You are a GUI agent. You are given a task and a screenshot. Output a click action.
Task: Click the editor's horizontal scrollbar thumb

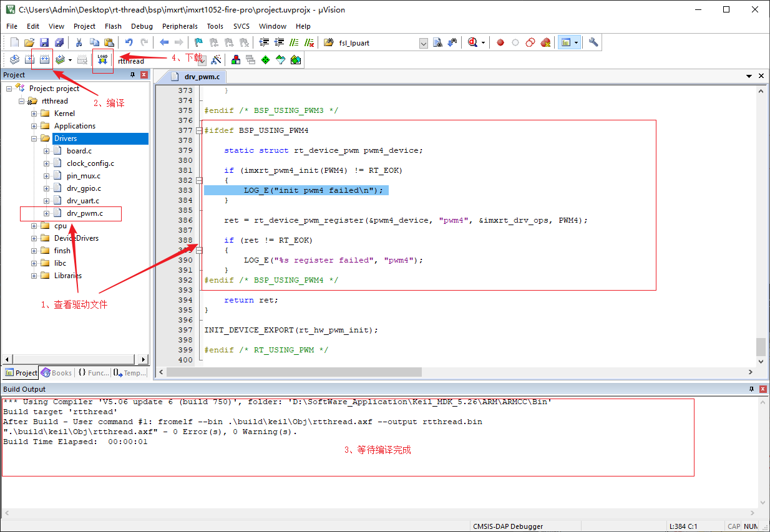294,372
